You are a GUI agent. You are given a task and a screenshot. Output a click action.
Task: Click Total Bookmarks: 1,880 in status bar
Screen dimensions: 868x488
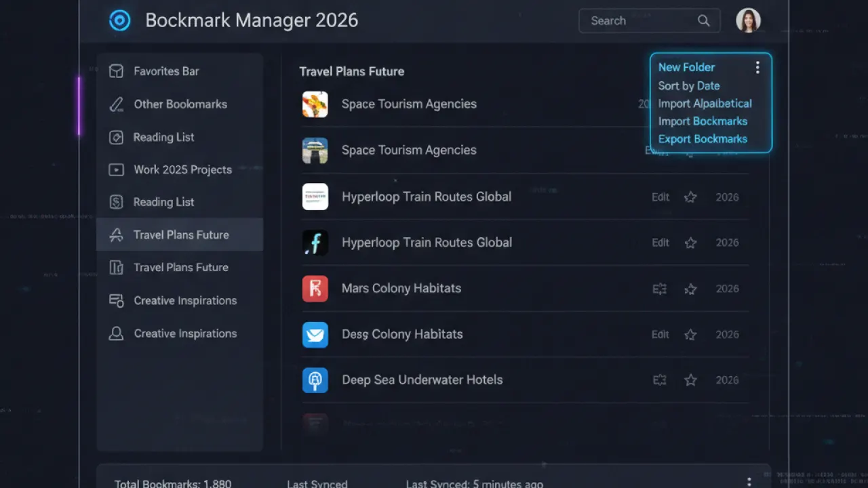(x=173, y=483)
